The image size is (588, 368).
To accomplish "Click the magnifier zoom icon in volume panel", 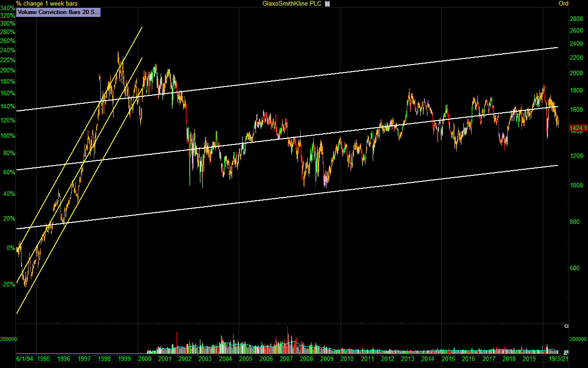I will [x=566, y=352].
